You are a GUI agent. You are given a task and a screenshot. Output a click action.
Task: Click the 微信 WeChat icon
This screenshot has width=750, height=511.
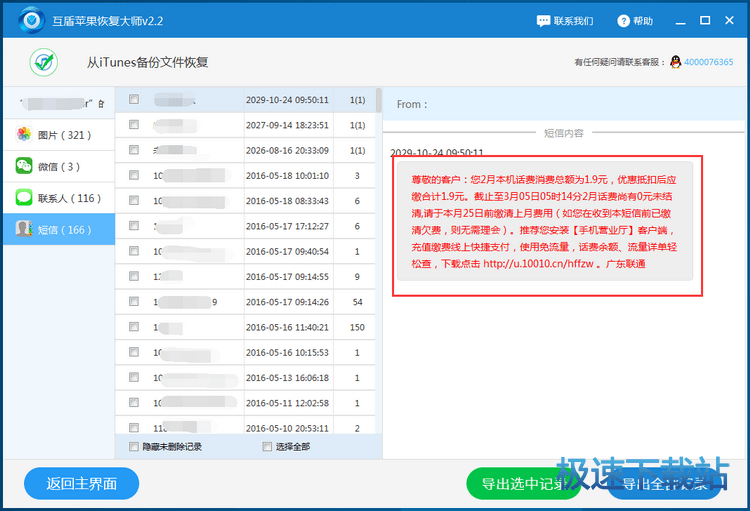[x=24, y=166]
